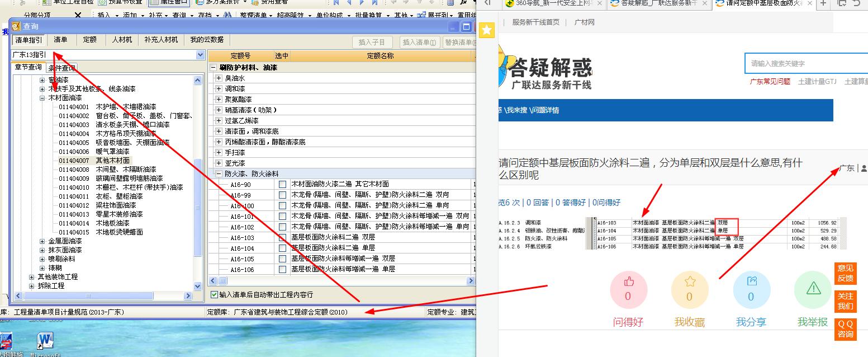Screen dimensions: 868x357
Task: Check box for A16-106 row
Action: coord(282,269)
